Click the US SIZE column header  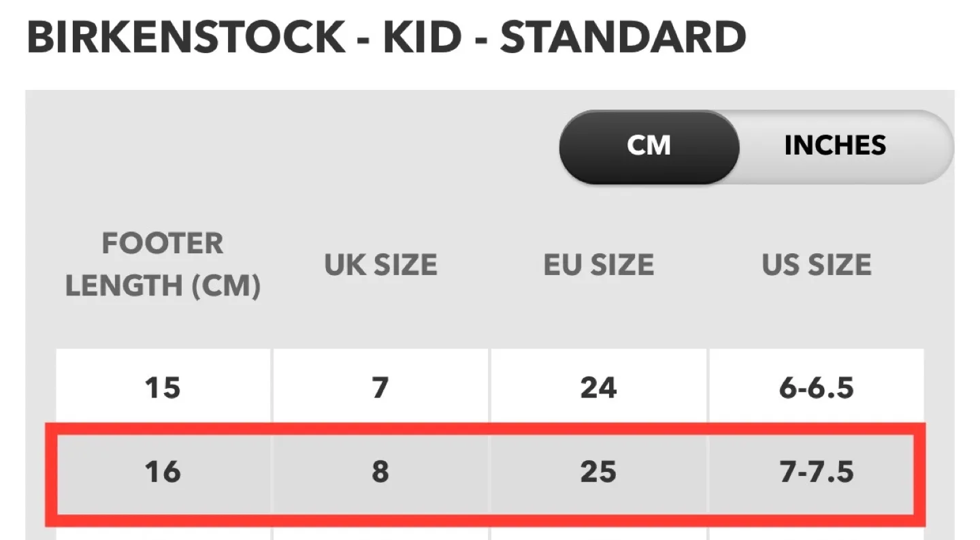pos(816,264)
